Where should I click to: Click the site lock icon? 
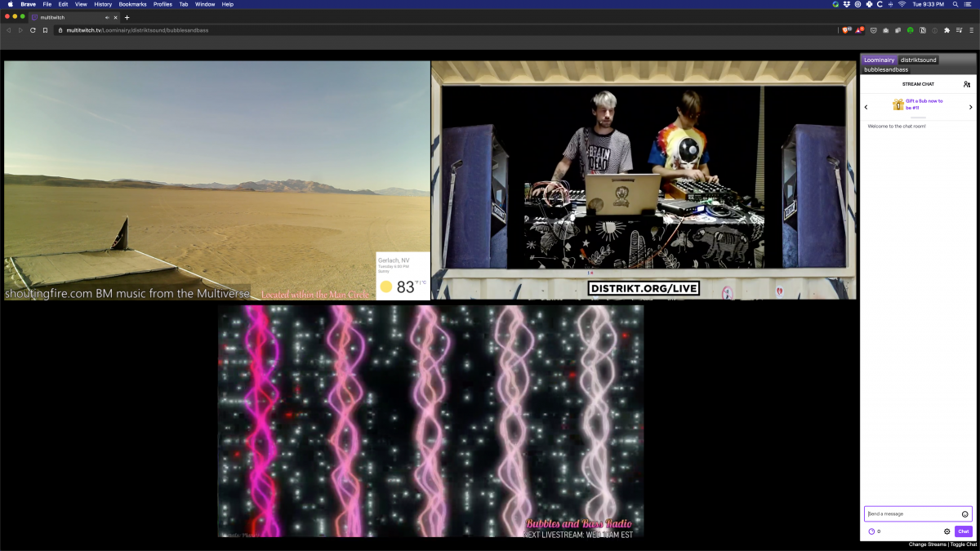(60, 30)
